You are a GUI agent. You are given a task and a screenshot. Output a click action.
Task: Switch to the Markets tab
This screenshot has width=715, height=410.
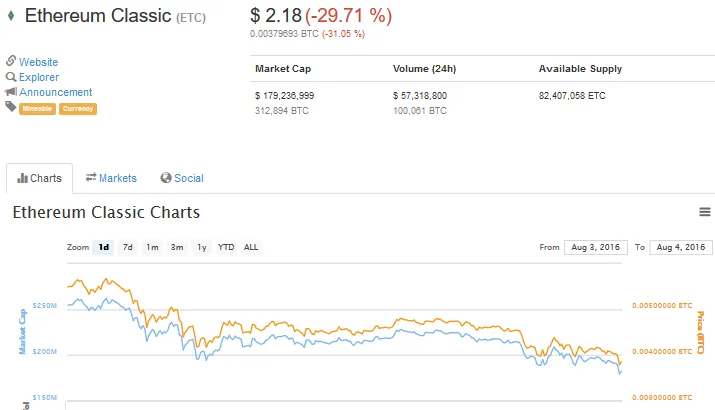[x=111, y=178]
